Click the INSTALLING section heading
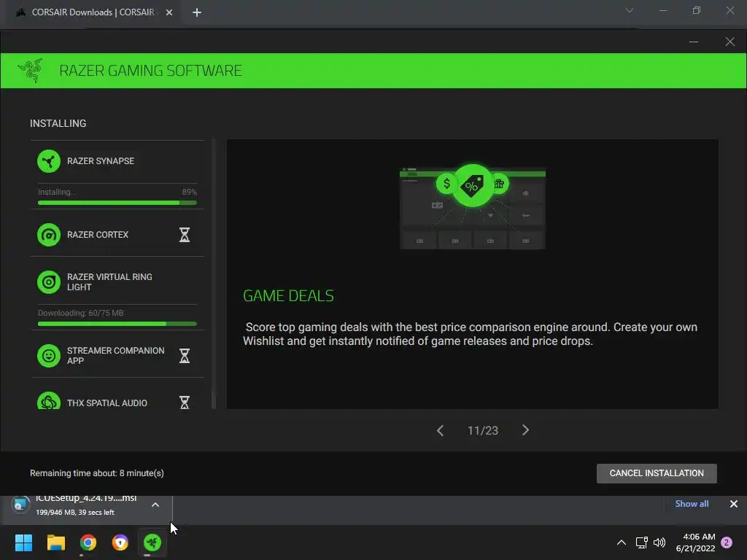The width and height of the screenshot is (747, 560). pos(58,123)
